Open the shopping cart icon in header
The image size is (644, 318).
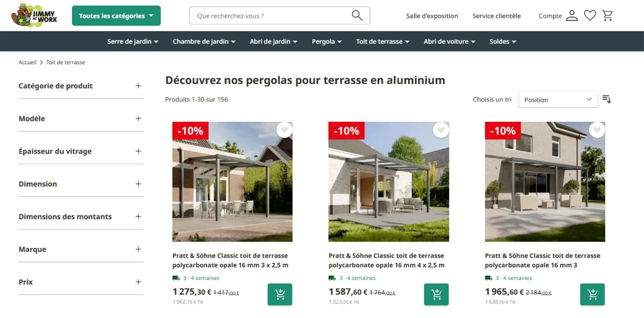click(x=607, y=16)
